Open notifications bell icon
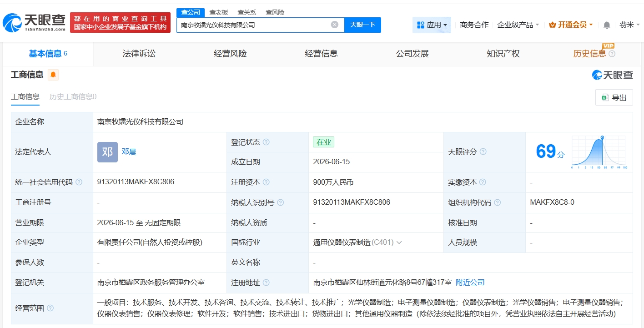Image resolution: width=644 pixels, height=328 pixels. click(607, 25)
